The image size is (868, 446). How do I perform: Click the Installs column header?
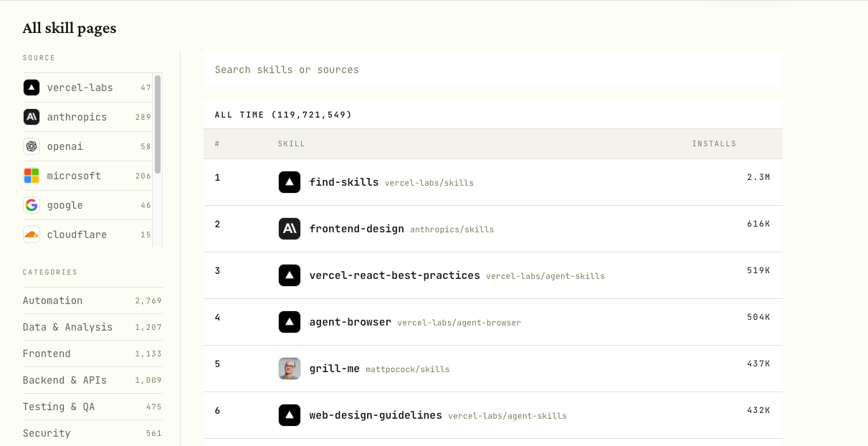(x=714, y=144)
